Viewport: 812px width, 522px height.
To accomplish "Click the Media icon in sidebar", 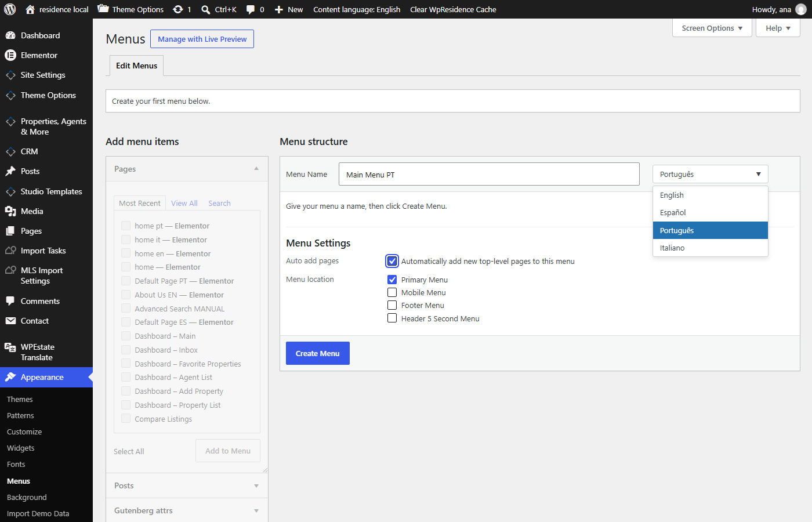I will (10, 211).
